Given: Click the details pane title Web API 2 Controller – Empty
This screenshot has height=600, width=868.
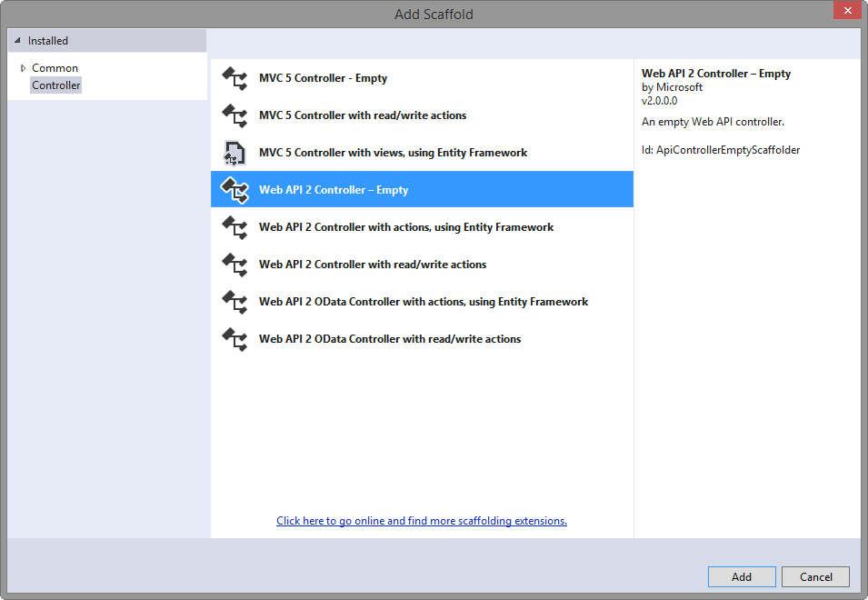Looking at the screenshot, I should click(x=716, y=74).
